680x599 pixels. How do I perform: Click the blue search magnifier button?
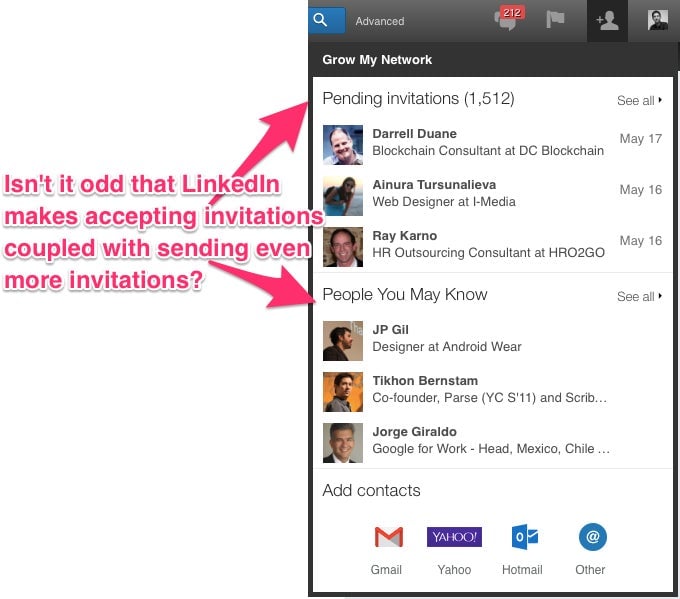[x=327, y=20]
